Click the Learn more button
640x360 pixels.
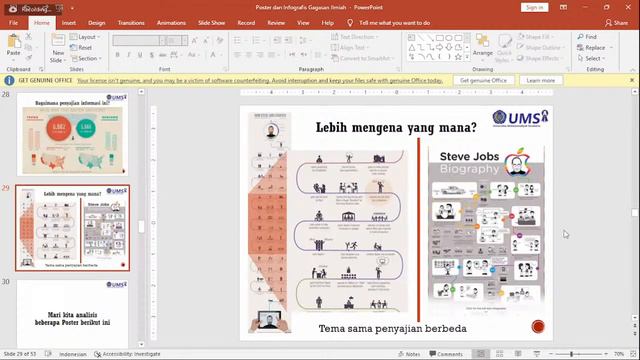[x=540, y=80]
